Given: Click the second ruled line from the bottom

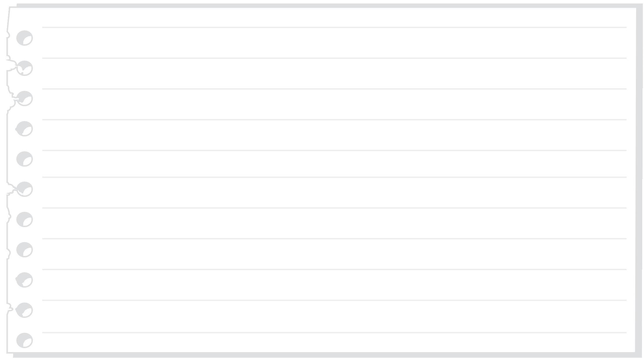Looking at the screenshot, I should [x=334, y=300].
